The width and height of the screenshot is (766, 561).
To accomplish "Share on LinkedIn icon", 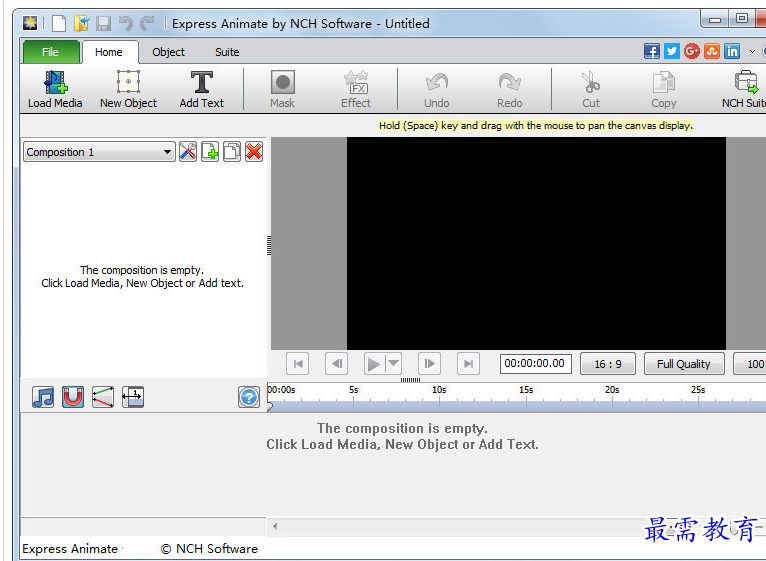I will pyautogui.click(x=732, y=51).
